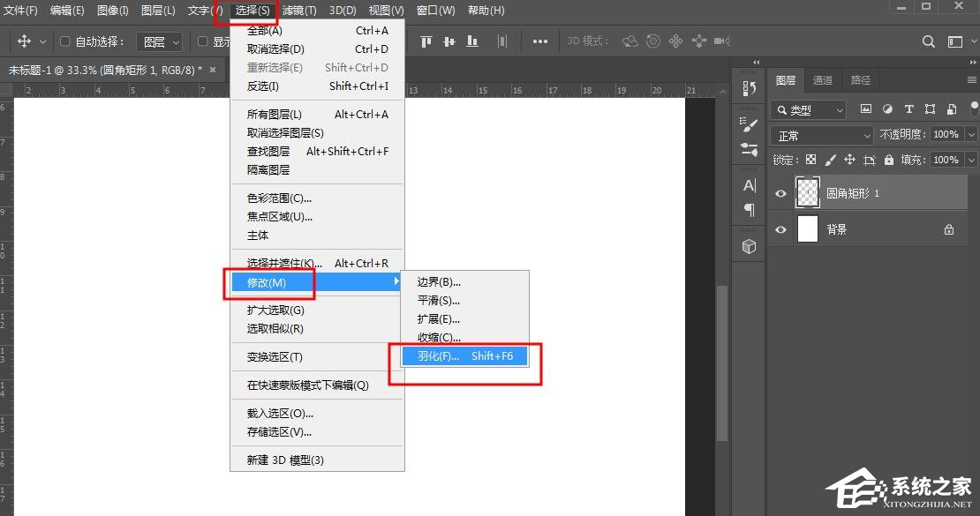The image size is (980, 516).
Task: Expand the 不透明度 dropdown arrow
Action: pyautogui.click(x=971, y=135)
